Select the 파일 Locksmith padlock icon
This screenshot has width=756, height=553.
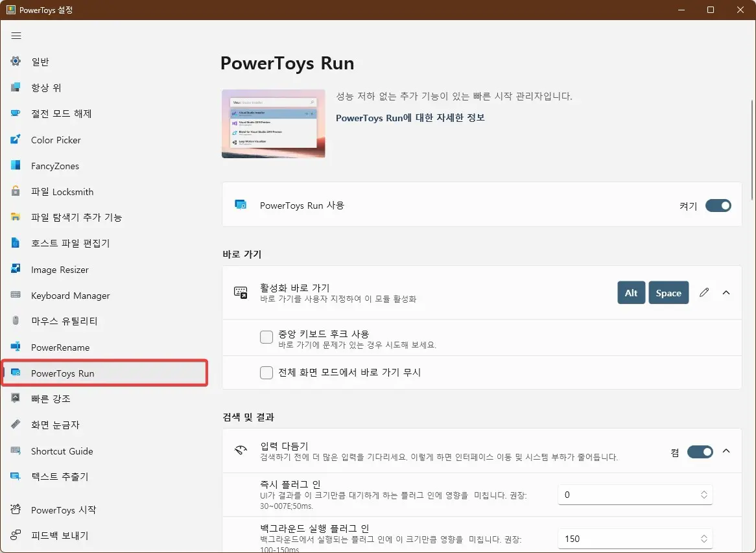point(16,191)
